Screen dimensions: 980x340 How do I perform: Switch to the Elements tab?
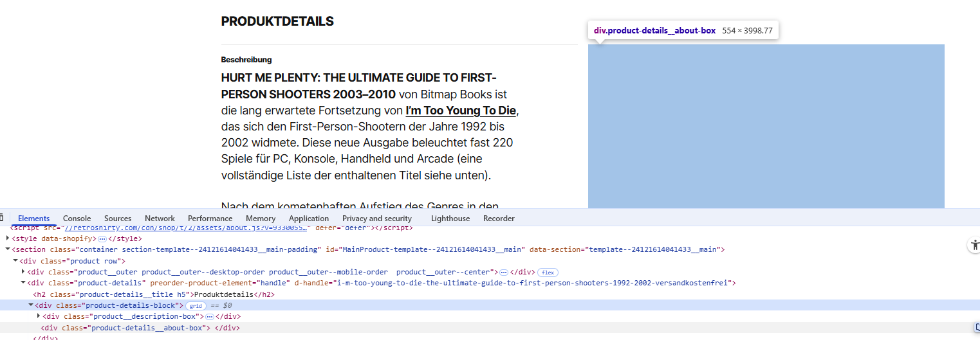(x=33, y=219)
